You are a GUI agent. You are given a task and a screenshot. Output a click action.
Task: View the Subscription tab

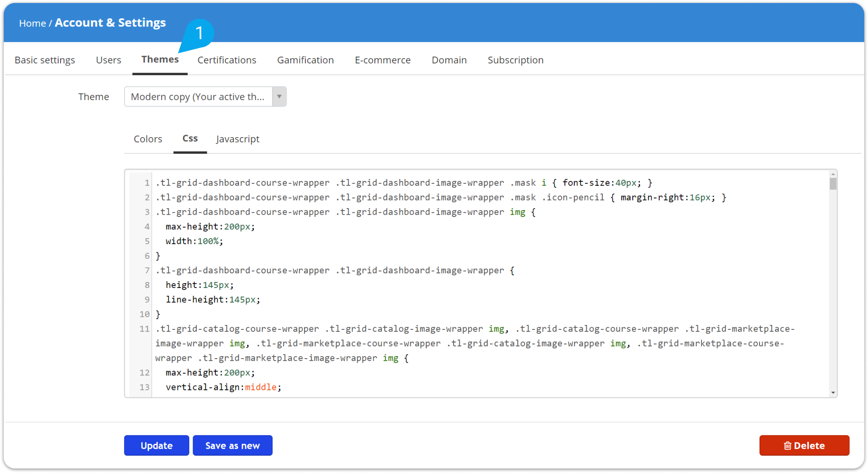point(515,60)
